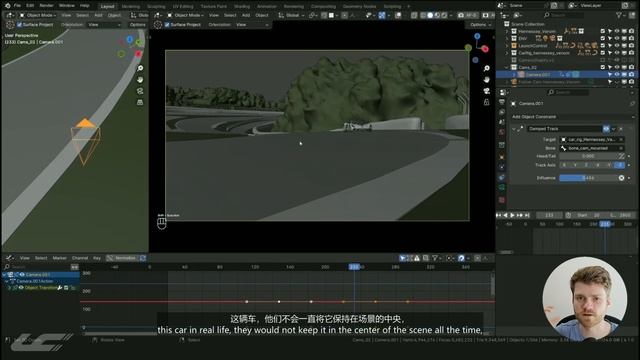Collapse the Damped Track constraint panel
The image size is (640, 360).
click(513, 129)
